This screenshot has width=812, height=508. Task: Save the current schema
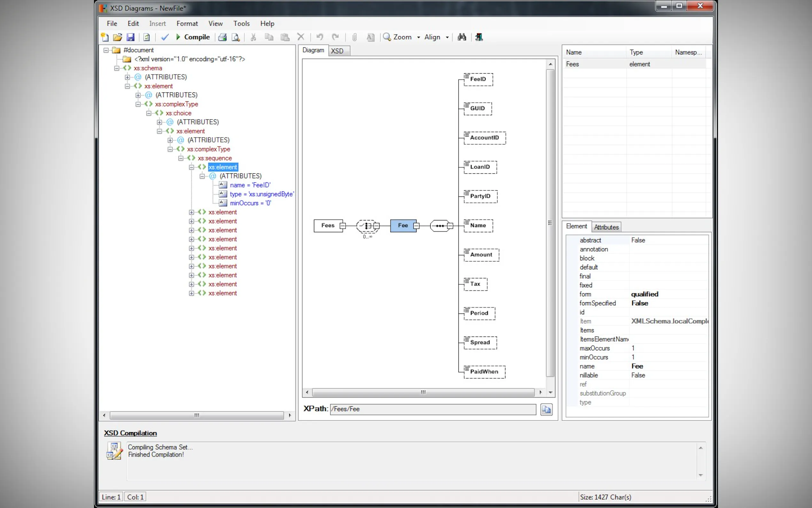click(131, 37)
